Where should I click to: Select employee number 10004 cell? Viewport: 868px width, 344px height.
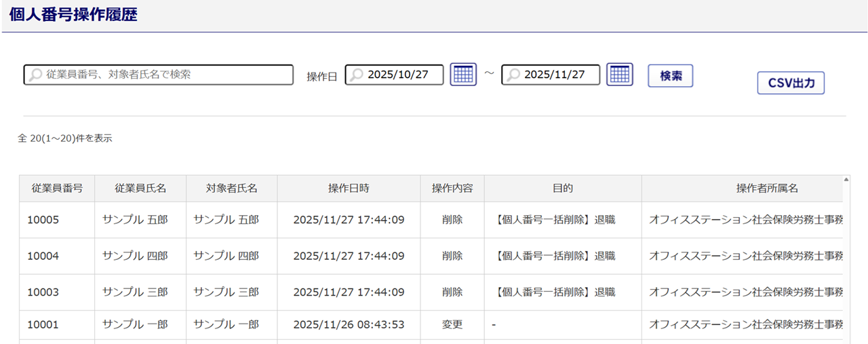click(x=43, y=256)
